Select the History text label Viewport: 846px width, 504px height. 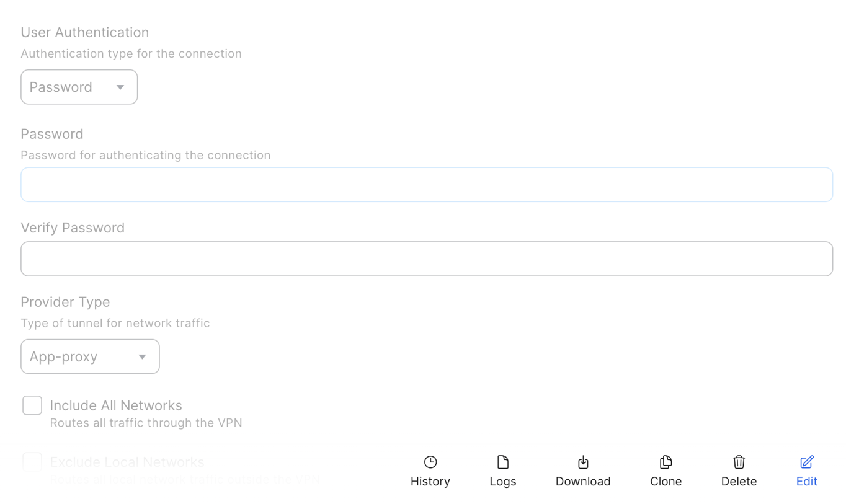point(430,482)
